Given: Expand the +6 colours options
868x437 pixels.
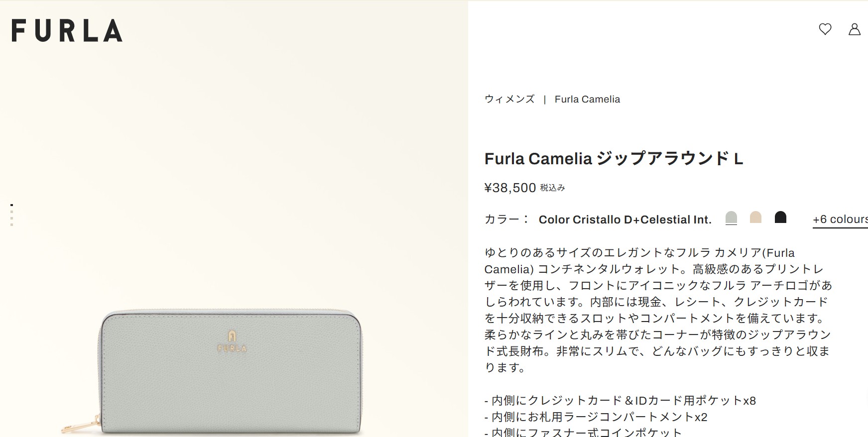Looking at the screenshot, I should pyautogui.click(x=840, y=219).
